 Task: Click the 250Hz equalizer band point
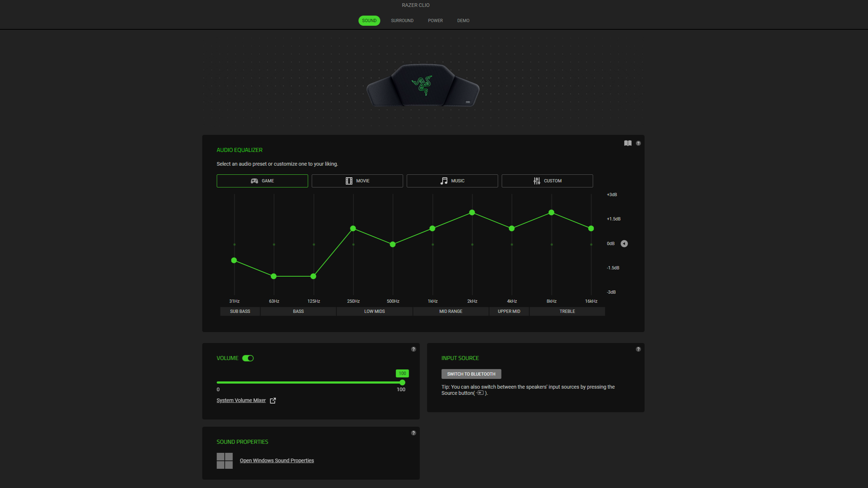pyautogui.click(x=353, y=228)
